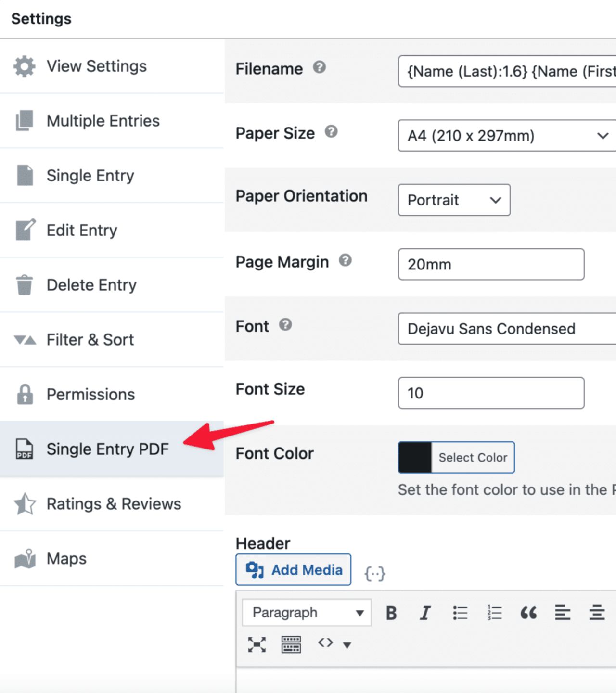The image size is (616, 693).
Task: Insert a numbered list
Action: [494, 613]
